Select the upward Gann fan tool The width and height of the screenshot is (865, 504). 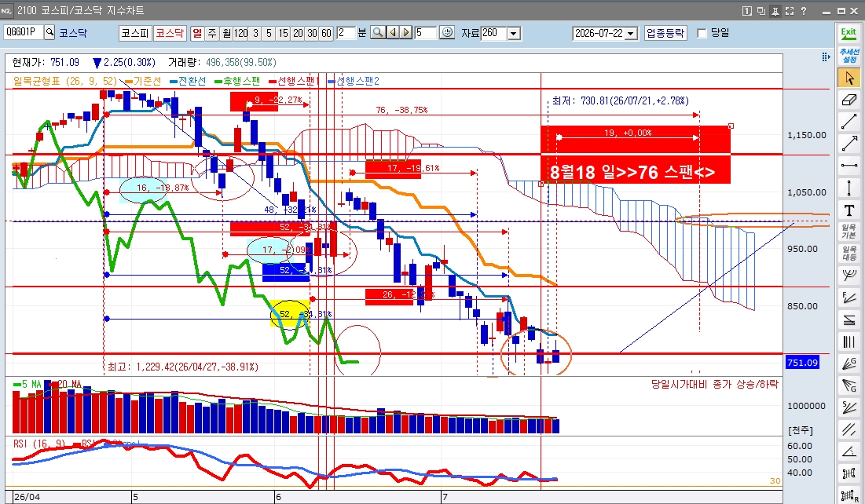click(x=849, y=363)
